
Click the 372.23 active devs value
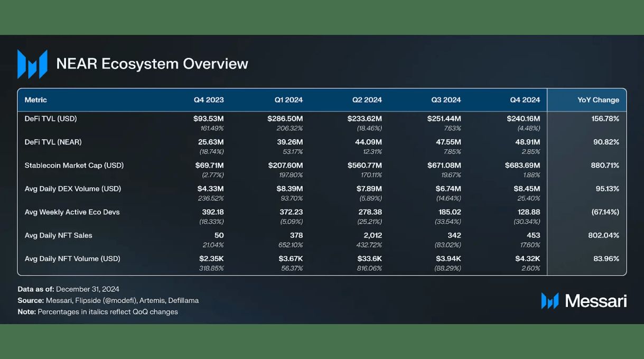292,212
